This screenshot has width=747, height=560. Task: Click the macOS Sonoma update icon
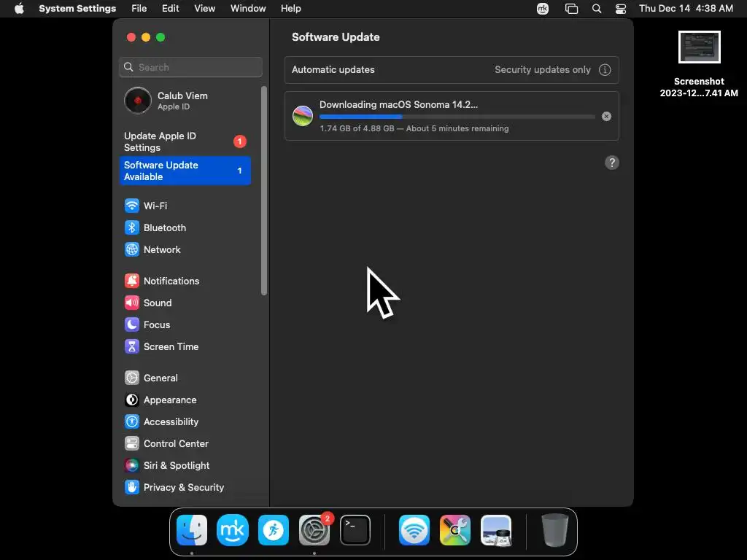click(x=303, y=116)
